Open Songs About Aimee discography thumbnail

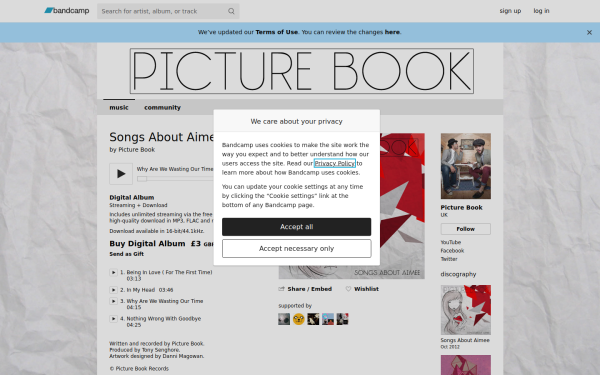(x=466, y=310)
